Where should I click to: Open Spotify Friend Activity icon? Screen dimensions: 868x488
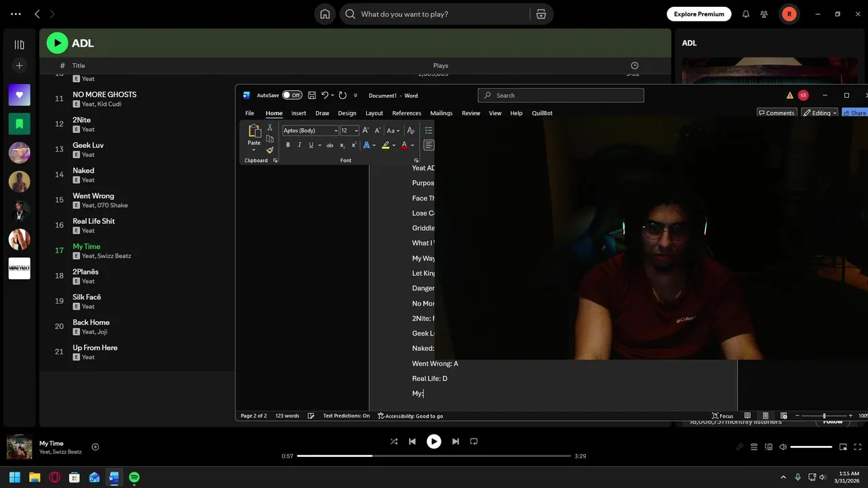pyautogui.click(x=764, y=14)
